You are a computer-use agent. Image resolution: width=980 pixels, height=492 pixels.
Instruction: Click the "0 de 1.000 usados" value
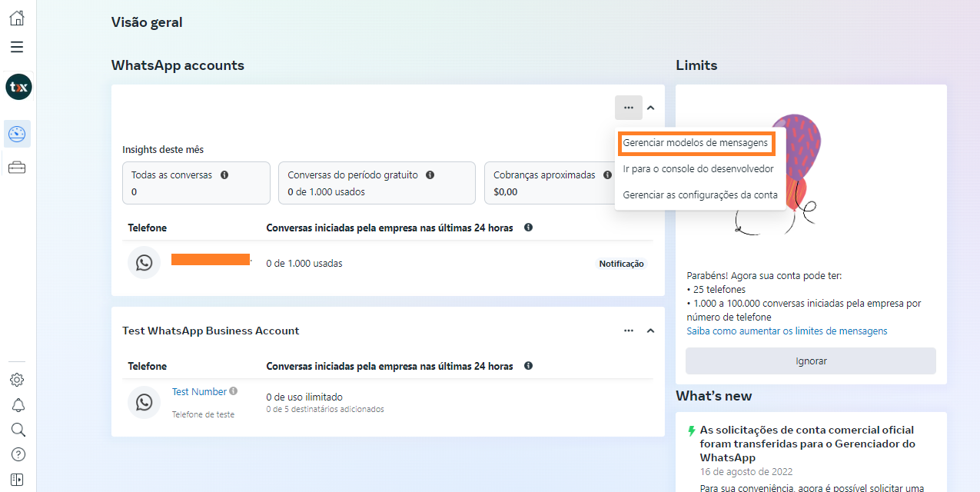327,191
